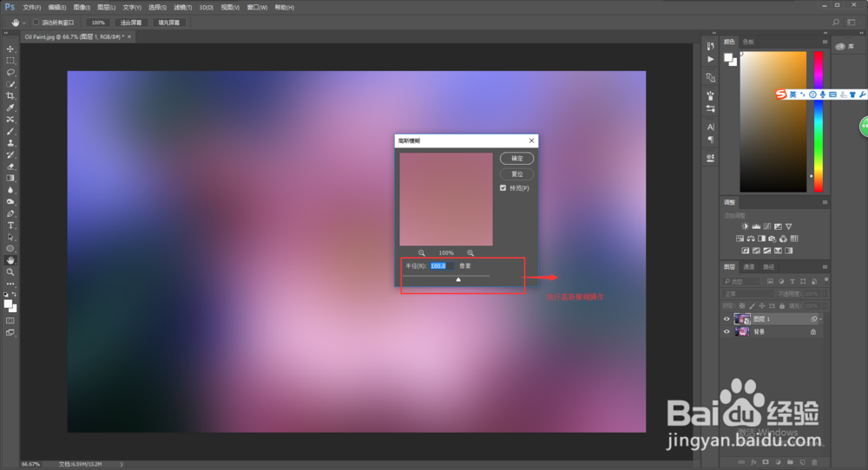This screenshot has height=470, width=868.
Task: Open layer filter type 类型 dropdown
Action: tap(741, 282)
